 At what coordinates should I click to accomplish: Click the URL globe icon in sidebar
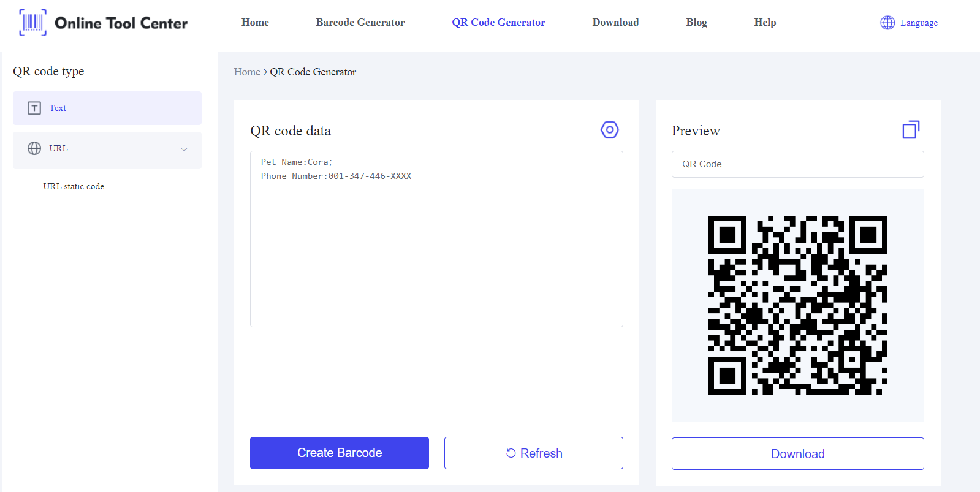coord(34,148)
